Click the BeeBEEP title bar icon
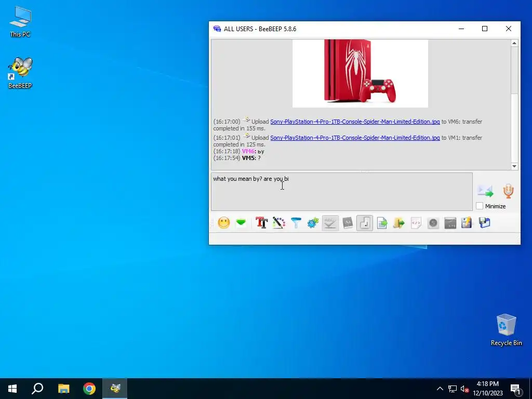 pos(217,29)
